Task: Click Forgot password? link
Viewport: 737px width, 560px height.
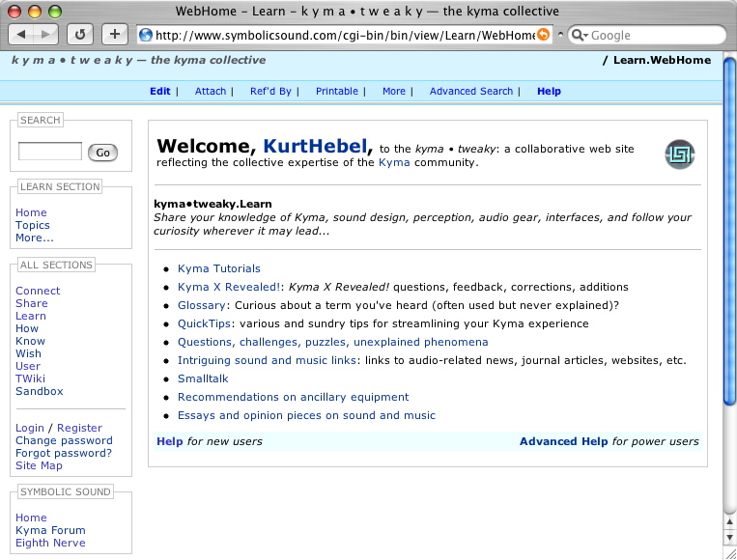Action: pos(64,454)
